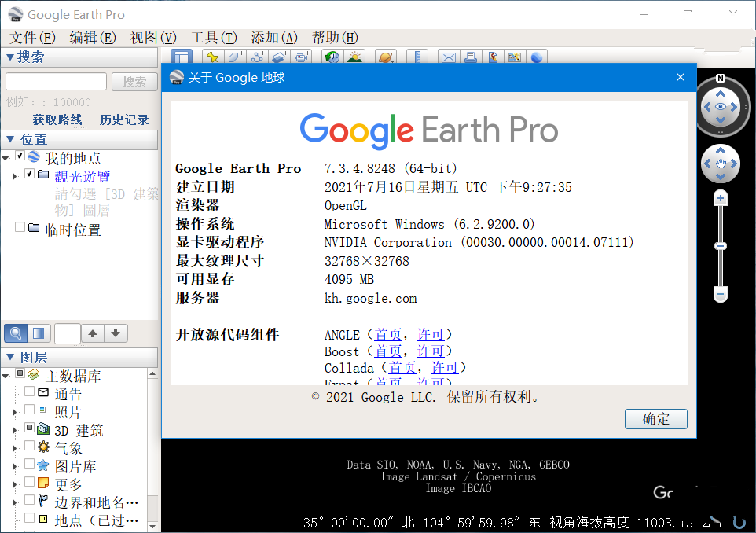This screenshot has width=756, height=533.
Task: Select the Add Placemark pushpin tool
Action: [212, 57]
